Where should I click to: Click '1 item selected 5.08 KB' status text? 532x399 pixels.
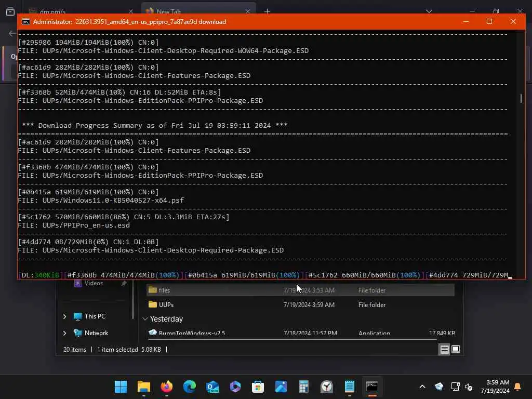129,350
